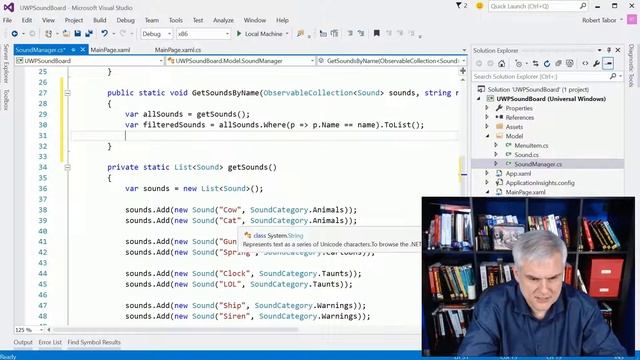This screenshot has width=640, height=360.
Task: Expand the Properties node in Solution Explorer
Action: click(487, 108)
